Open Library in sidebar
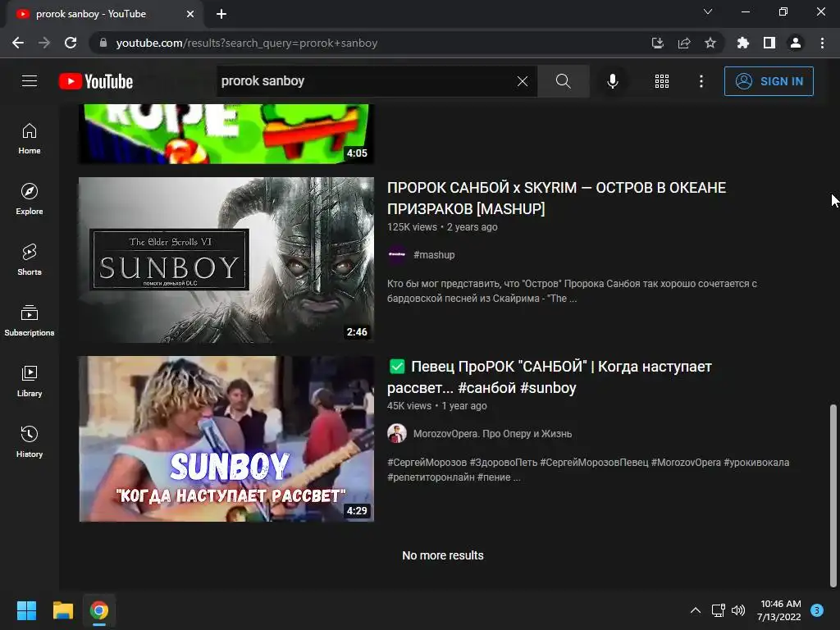The width and height of the screenshot is (840, 630). pos(30,381)
